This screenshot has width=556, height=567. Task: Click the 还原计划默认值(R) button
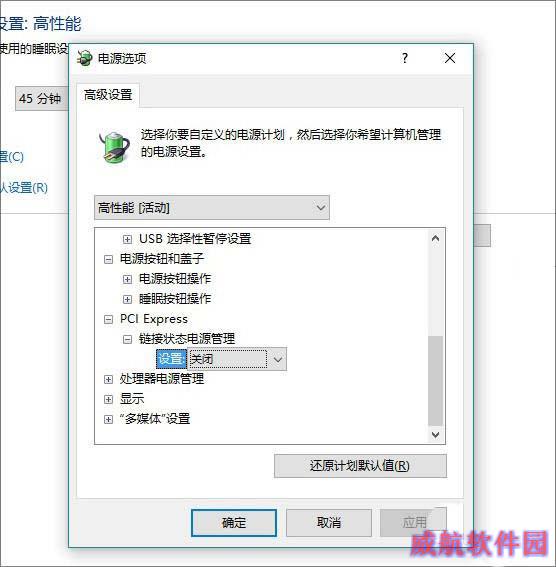[360, 466]
